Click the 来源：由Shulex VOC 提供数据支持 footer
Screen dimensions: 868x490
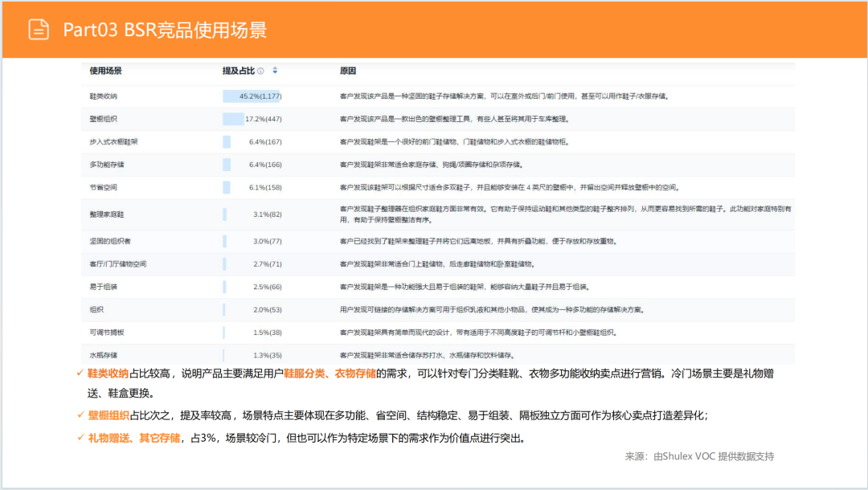coord(700,456)
